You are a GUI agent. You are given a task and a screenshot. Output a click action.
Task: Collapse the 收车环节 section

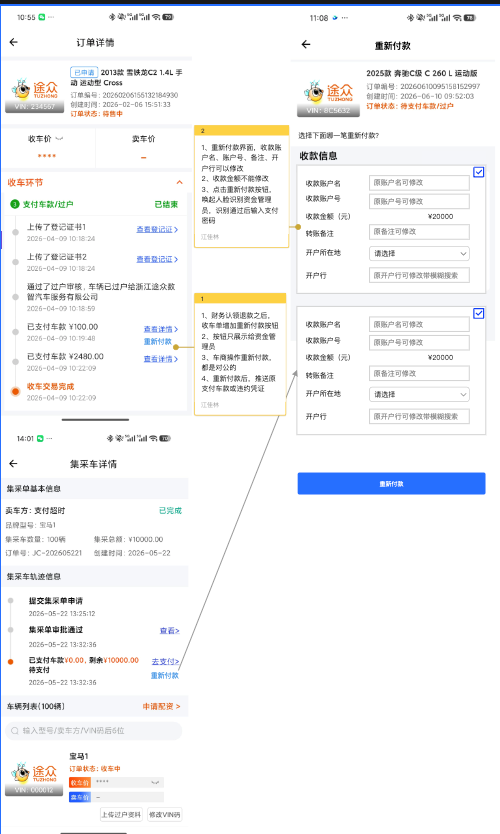(180, 182)
